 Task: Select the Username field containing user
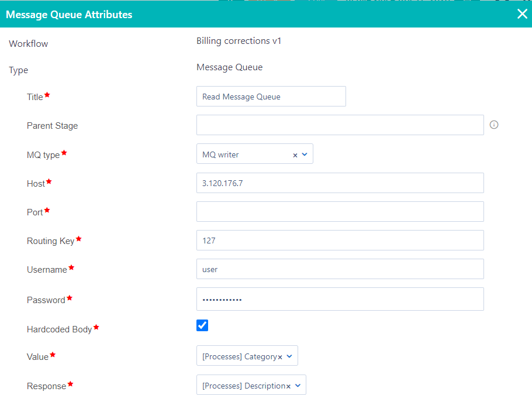340,269
